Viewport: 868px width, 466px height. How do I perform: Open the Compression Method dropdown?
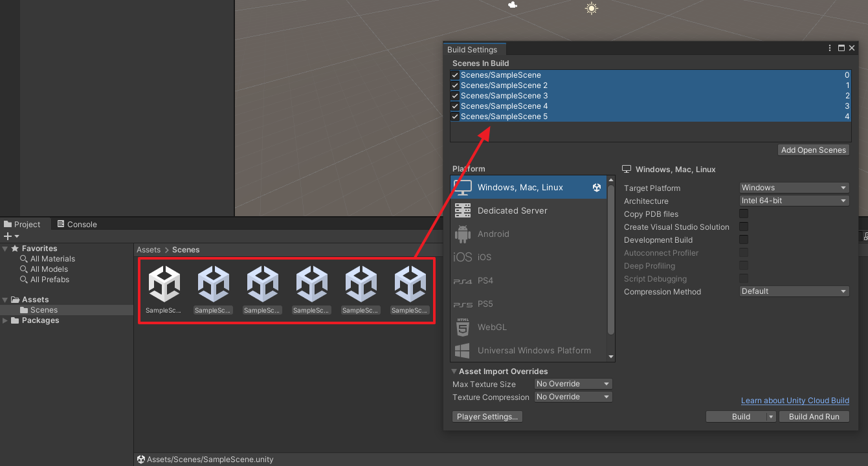pyautogui.click(x=794, y=291)
